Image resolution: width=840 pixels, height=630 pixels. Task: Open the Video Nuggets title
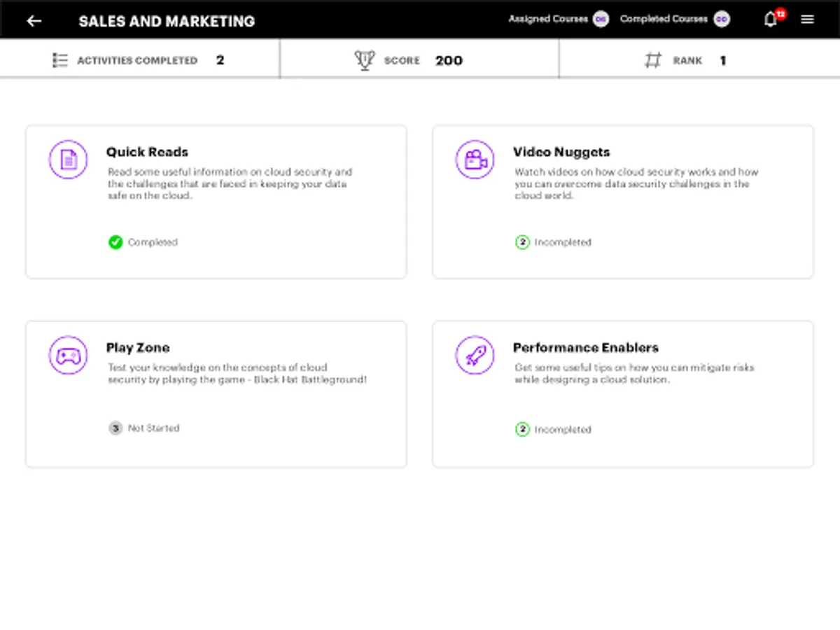pyautogui.click(x=561, y=152)
